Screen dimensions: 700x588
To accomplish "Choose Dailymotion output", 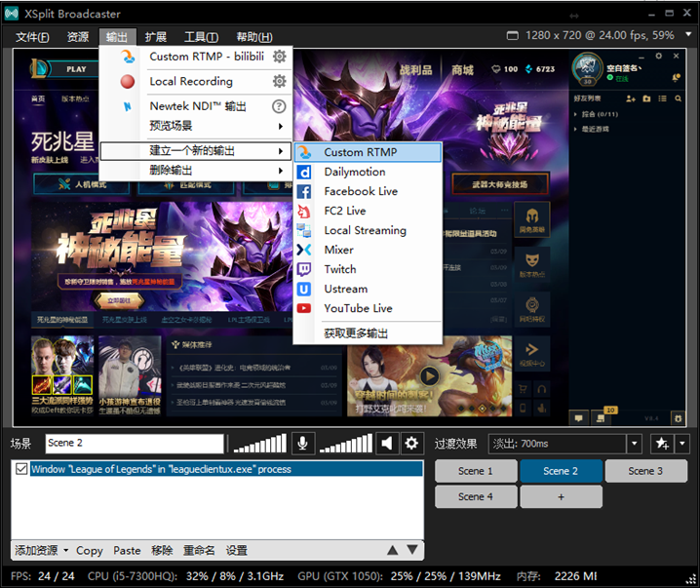I will click(368, 172).
